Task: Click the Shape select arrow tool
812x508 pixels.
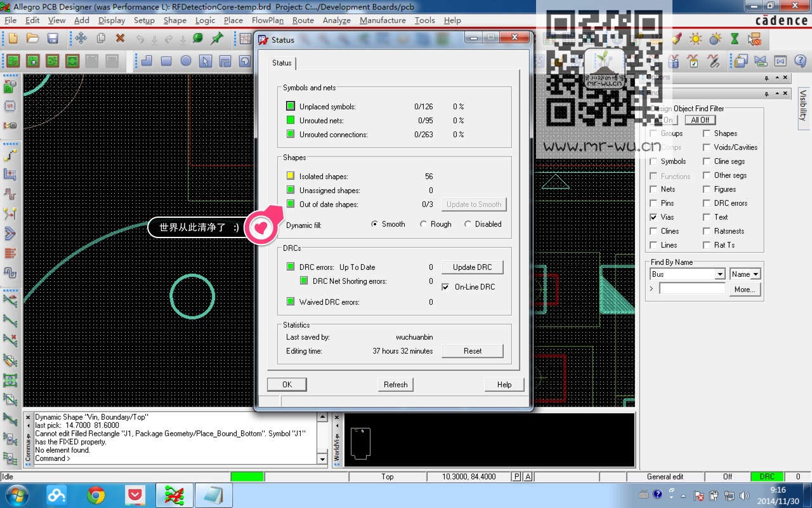Action: (x=205, y=61)
